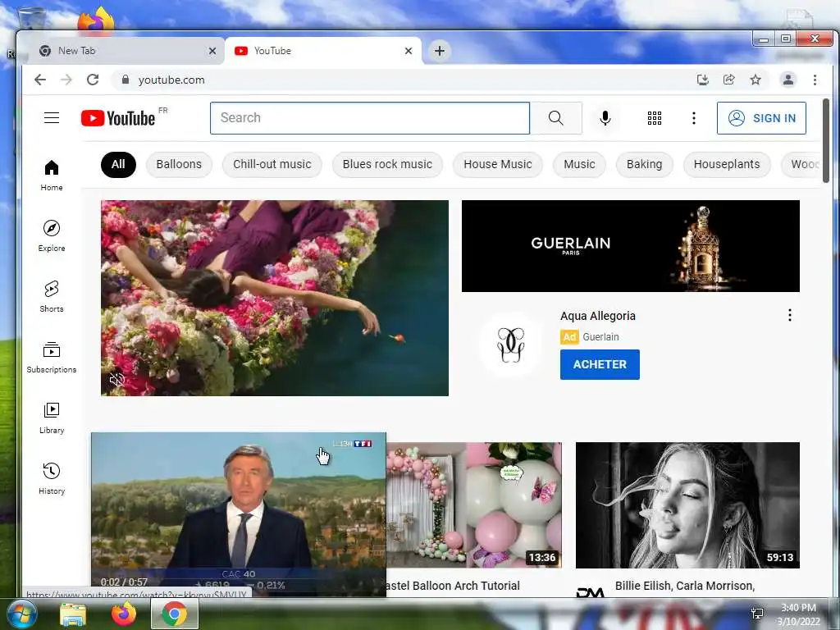Click the Aqua Allegoria ad title
The height and width of the screenshot is (630, 840).
pos(598,316)
